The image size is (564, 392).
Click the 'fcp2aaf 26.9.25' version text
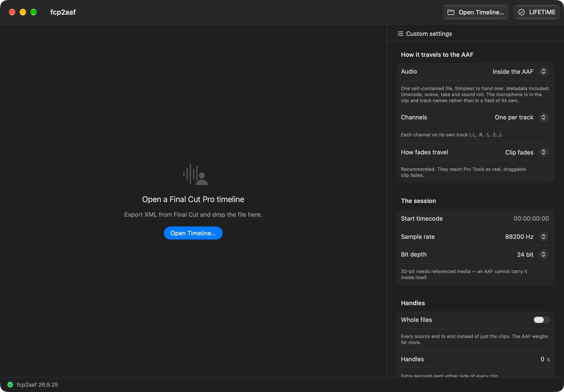click(x=37, y=384)
